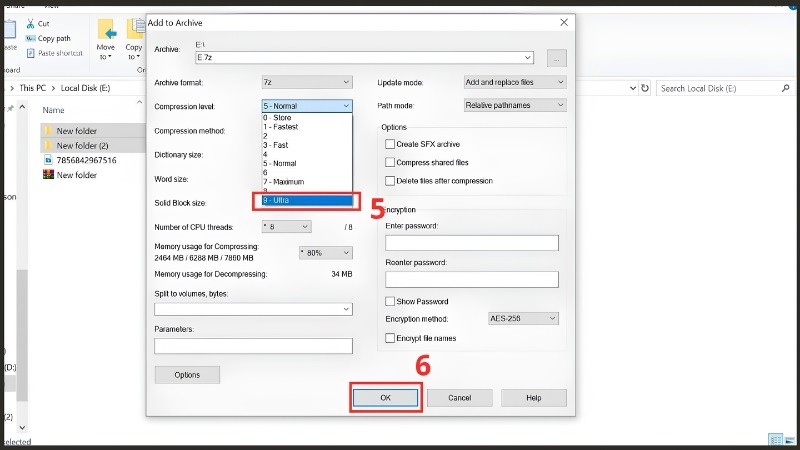Collapse the Compression level dropdown
Viewport: 800px width, 450px height.
[307, 106]
